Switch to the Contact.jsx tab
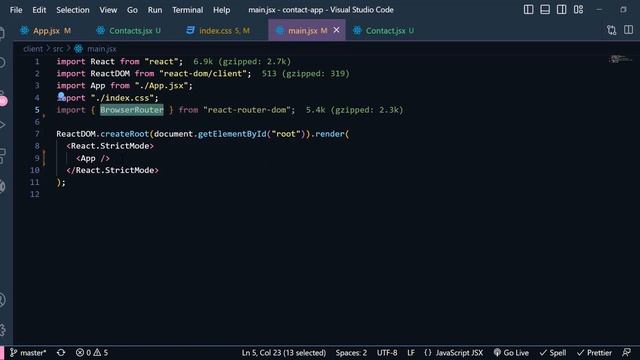The height and width of the screenshot is (360, 640). point(385,31)
